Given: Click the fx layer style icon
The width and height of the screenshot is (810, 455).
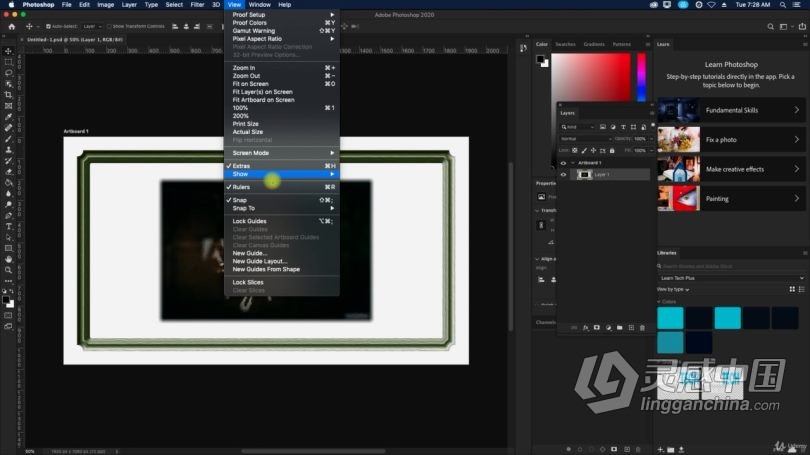Looking at the screenshot, I should 585,327.
